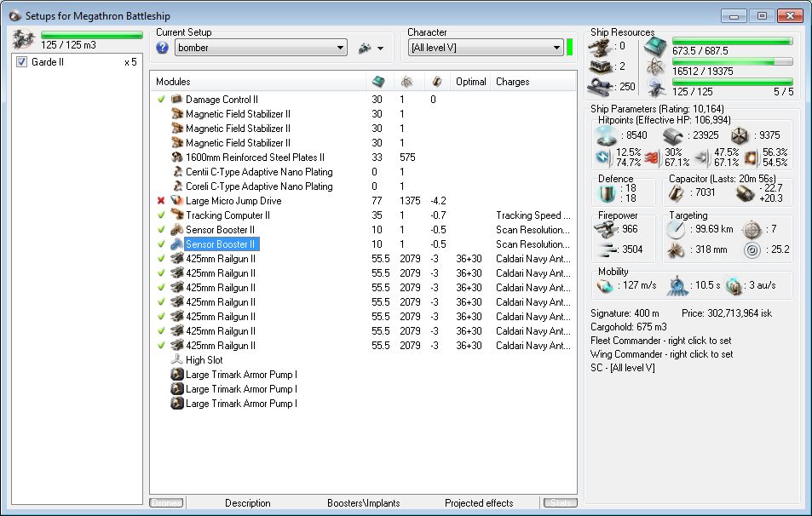The image size is (812, 516).
Task: Toggle the Drones button at bottom left
Action: click(x=166, y=502)
